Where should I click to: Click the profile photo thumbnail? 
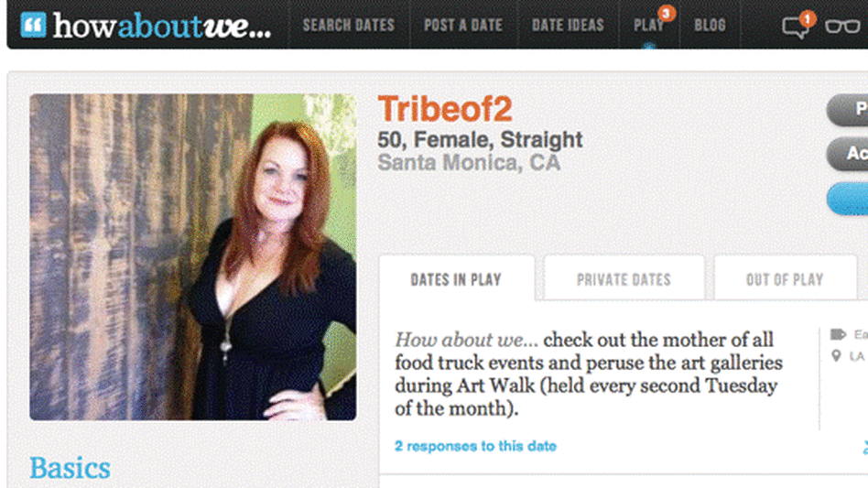click(192, 256)
